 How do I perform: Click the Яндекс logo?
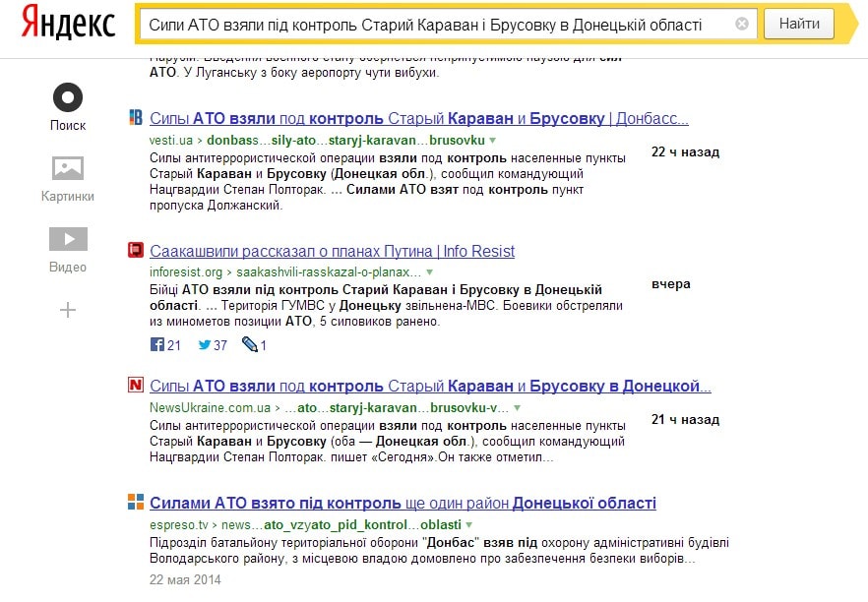(67, 23)
